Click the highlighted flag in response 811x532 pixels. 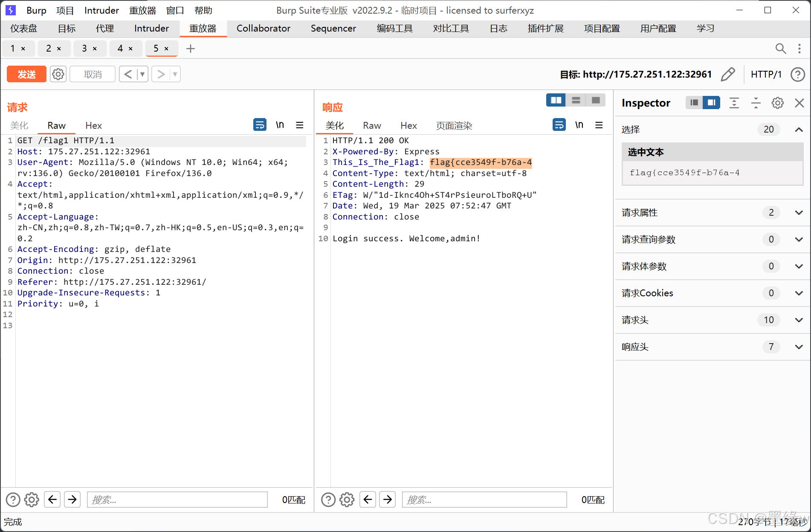click(x=481, y=162)
